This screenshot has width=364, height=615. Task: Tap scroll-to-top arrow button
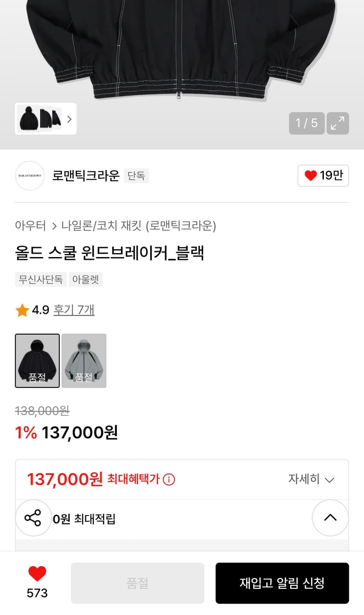pos(330,518)
